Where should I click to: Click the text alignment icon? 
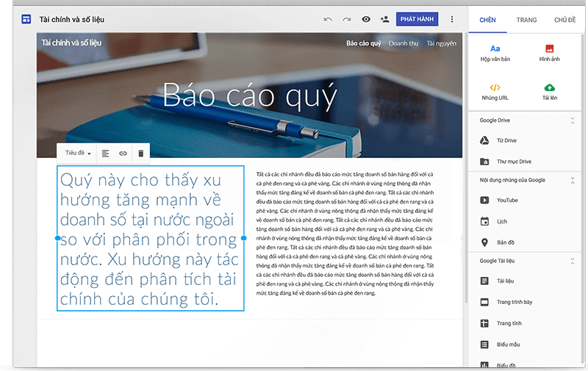[105, 154]
